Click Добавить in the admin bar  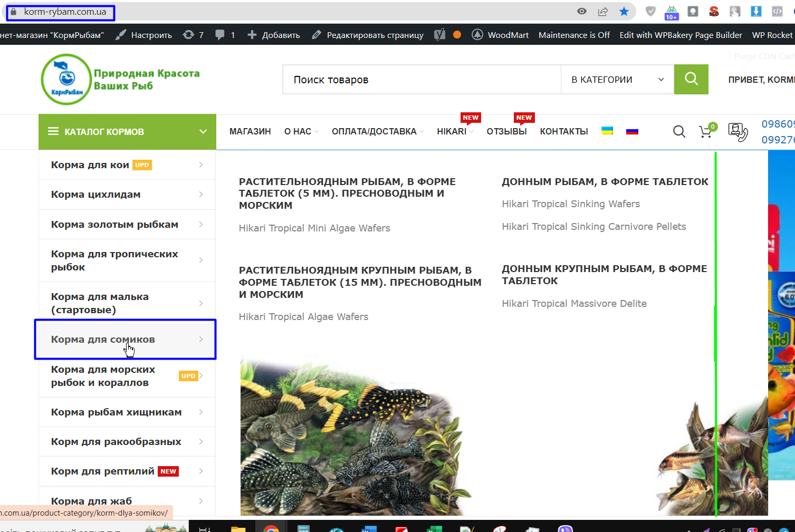273,35
